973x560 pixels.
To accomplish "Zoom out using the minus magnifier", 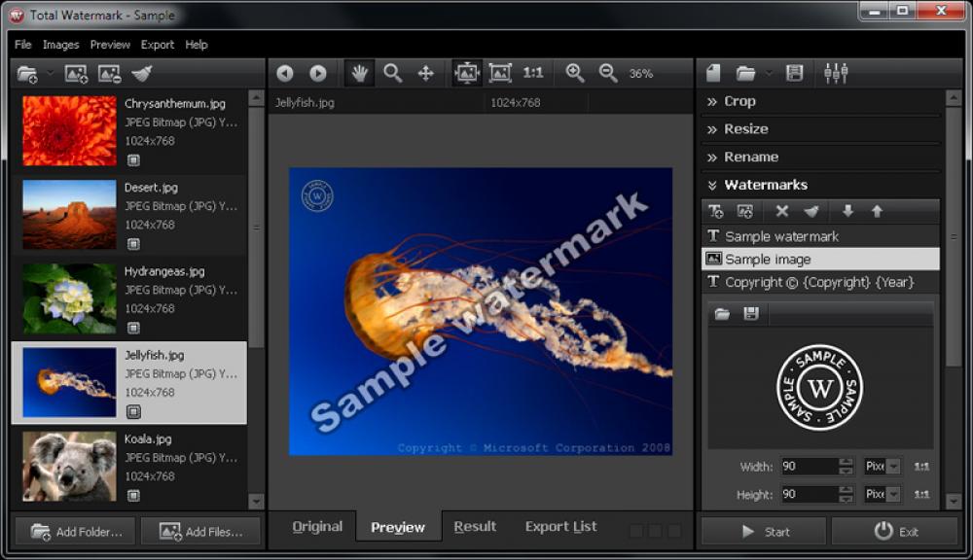I will [606, 72].
